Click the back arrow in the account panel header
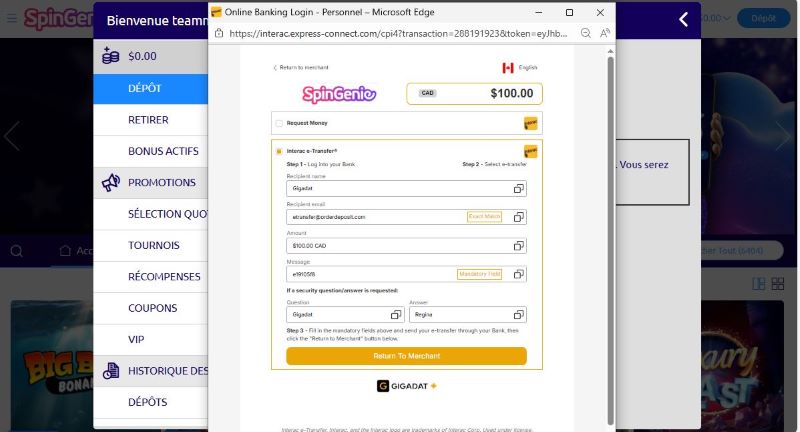Image resolution: width=800 pixels, height=432 pixels. (684, 19)
